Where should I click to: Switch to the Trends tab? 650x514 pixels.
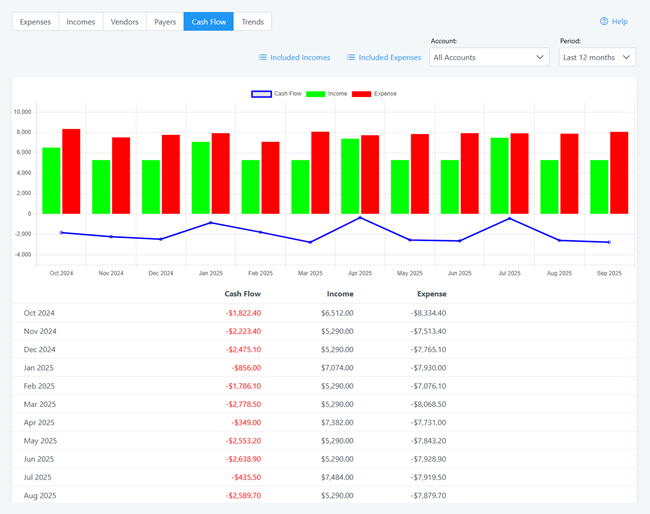(x=253, y=22)
